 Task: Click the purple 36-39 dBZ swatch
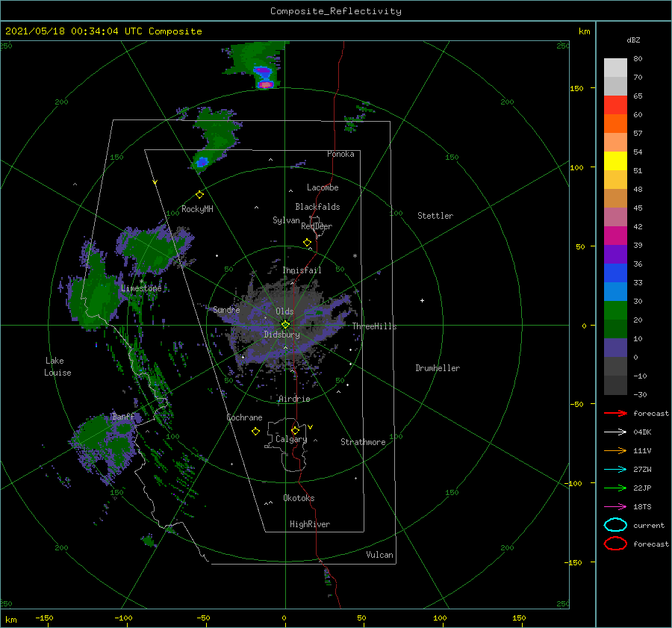(615, 255)
